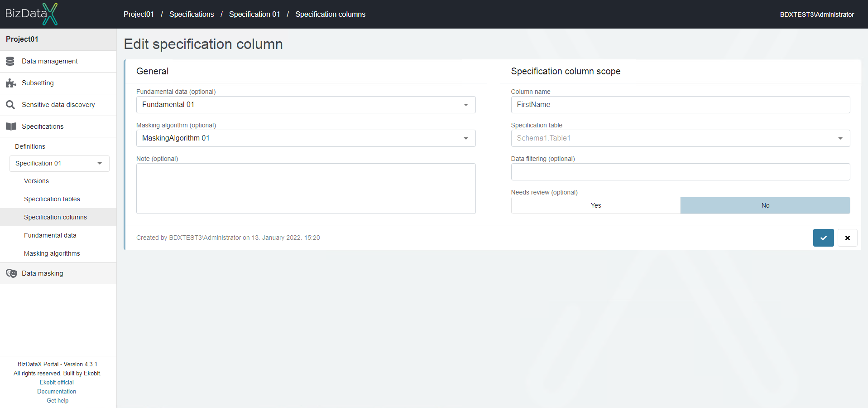Save changes with the checkmark button
Image resolution: width=868 pixels, height=408 pixels.
(x=823, y=238)
